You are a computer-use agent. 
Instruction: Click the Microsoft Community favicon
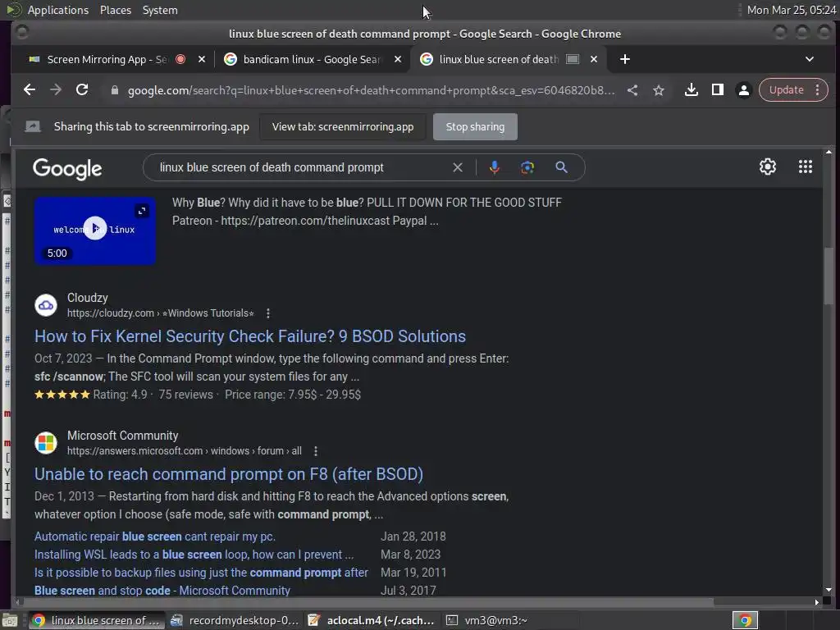(x=46, y=443)
